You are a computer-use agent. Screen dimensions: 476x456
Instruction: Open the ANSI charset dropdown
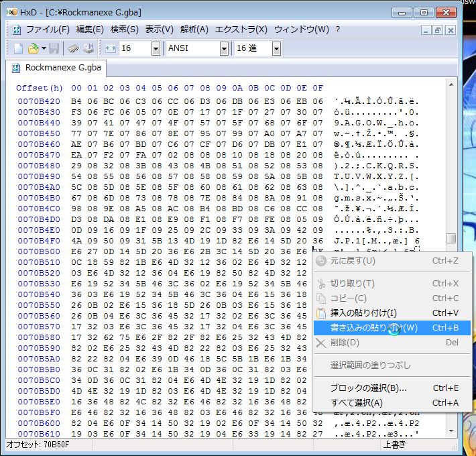click(x=224, y=48)
